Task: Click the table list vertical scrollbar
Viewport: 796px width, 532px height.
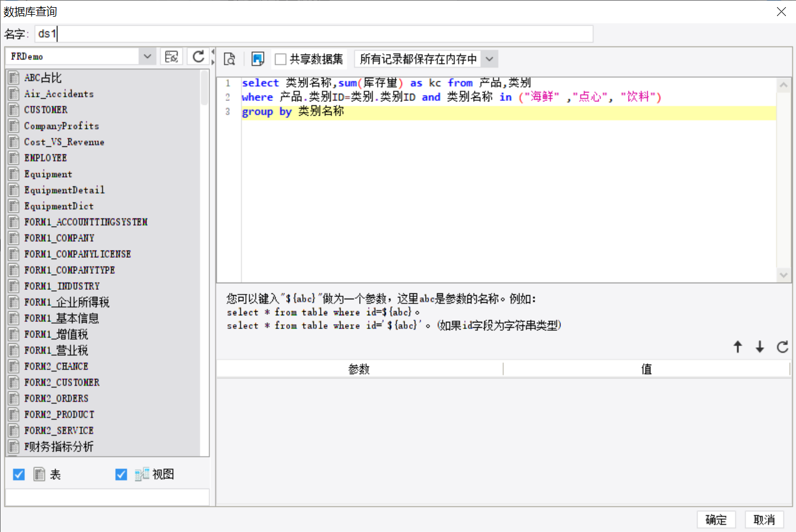Action: point(205,87)
